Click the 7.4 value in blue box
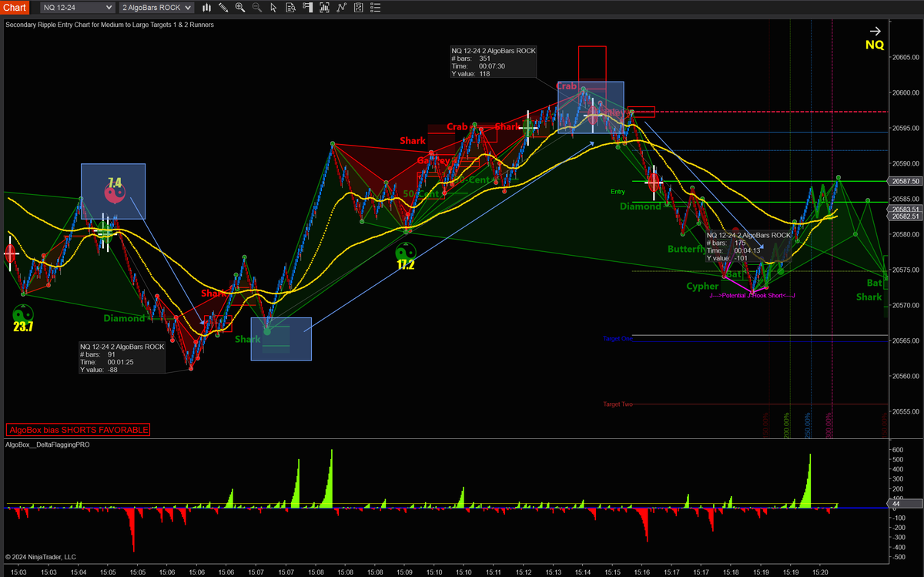This screenshot has width=924, height=577. point(115,183)
